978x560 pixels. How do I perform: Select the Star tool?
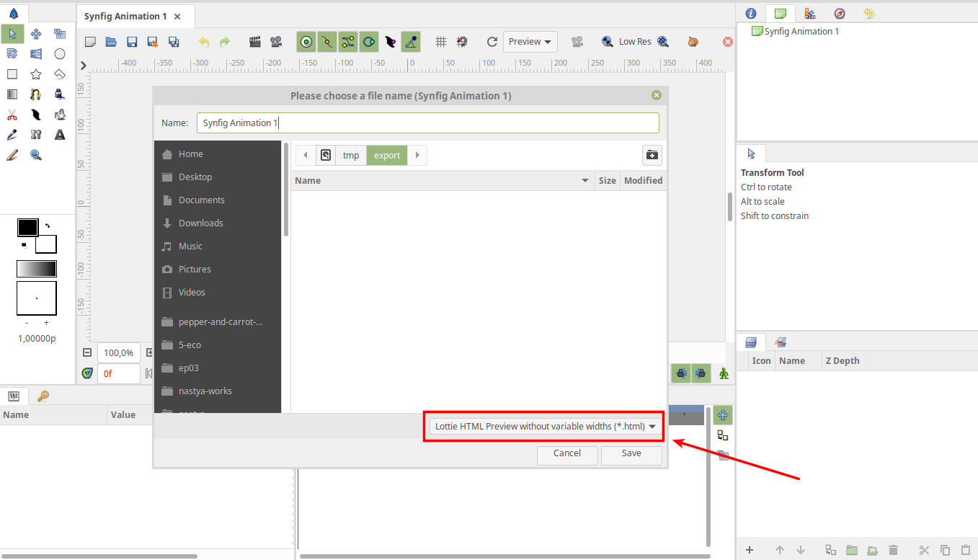pos(36,74)
